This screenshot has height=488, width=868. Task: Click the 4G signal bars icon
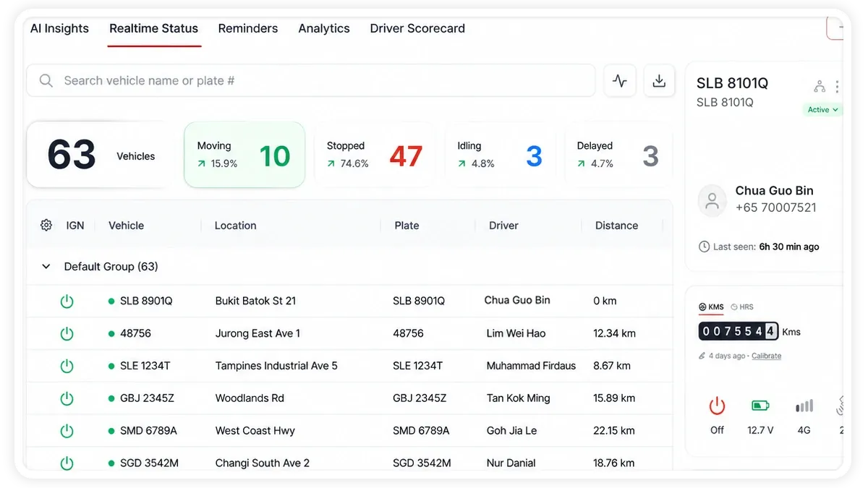tap(804, 406)
